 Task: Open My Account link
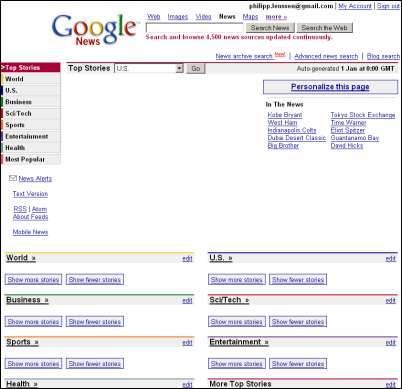355,6
